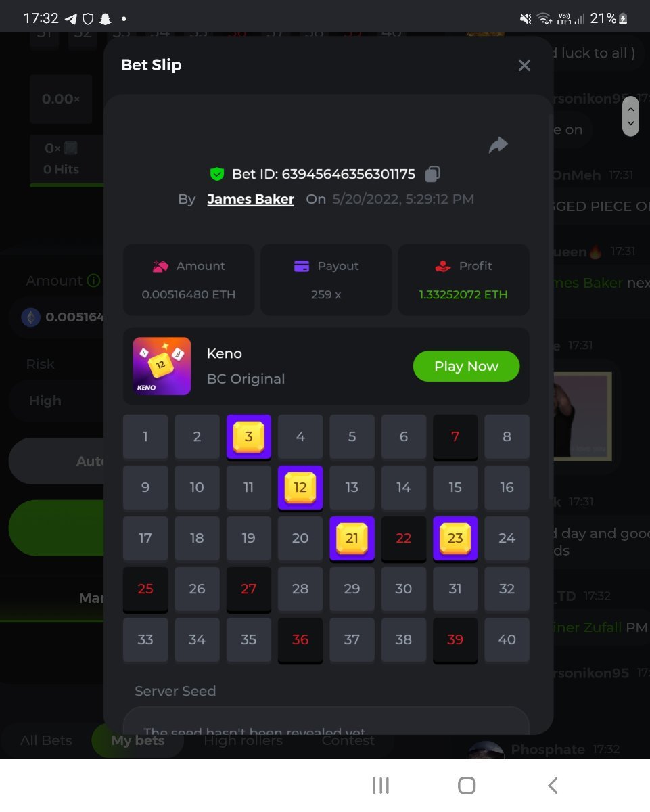Close the Bet Slip dialog

point(524,65)
